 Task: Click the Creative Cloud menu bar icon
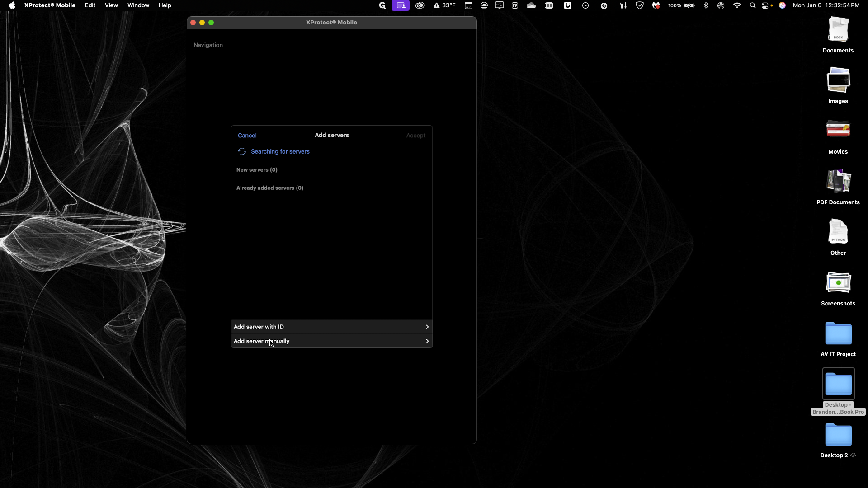420,5
